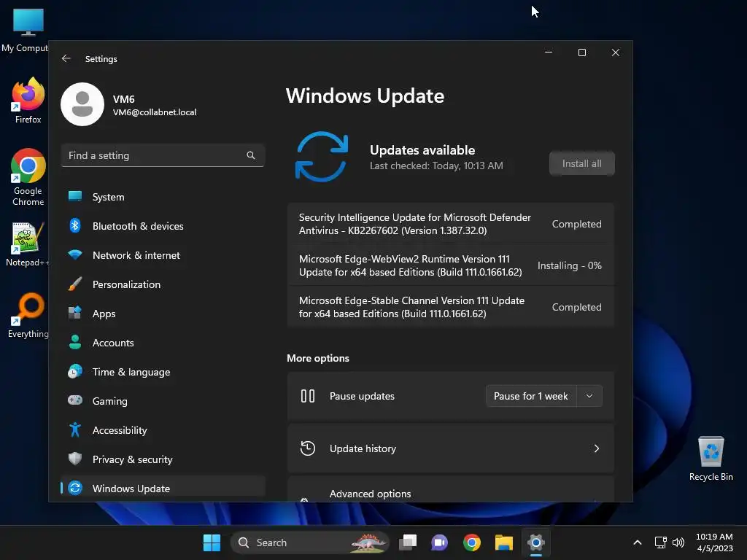The width and height of the screenshot is (747, 560).
Task: Click the Windows Update sidebar icon
Action: tap(75, 488)
